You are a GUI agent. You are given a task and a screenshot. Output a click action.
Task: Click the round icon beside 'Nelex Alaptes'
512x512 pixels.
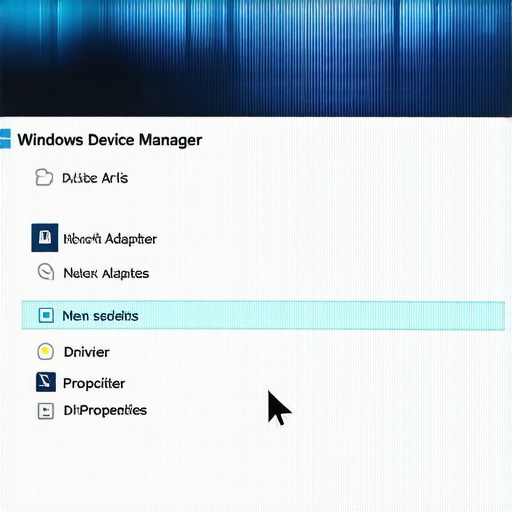point(46,272)
